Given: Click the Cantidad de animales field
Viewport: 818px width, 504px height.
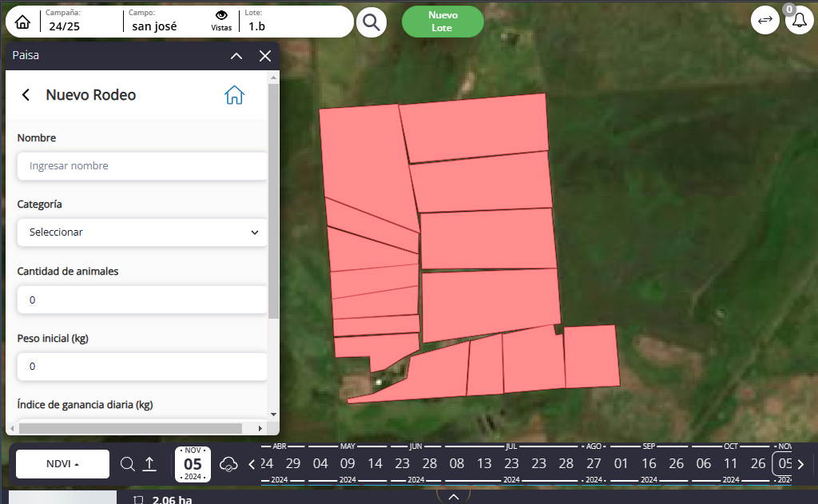Looking at the screenshot, I should coord(142,300).
